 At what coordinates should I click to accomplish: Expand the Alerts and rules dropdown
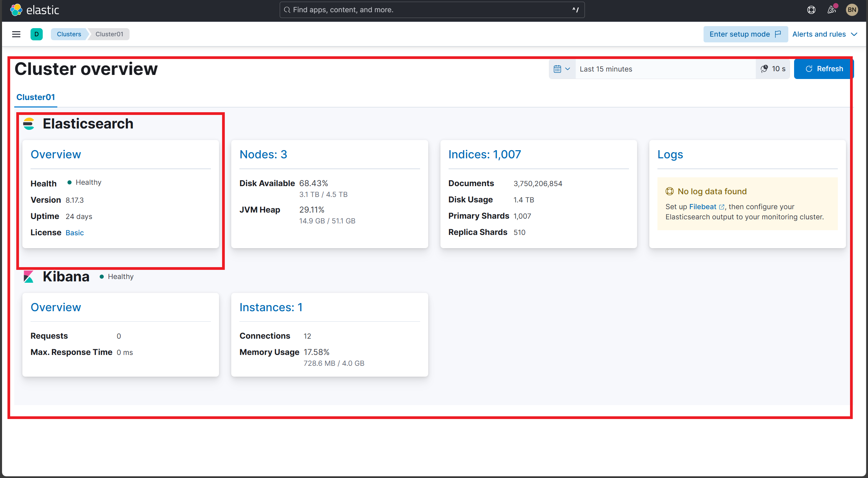click(x=825, y=34)
